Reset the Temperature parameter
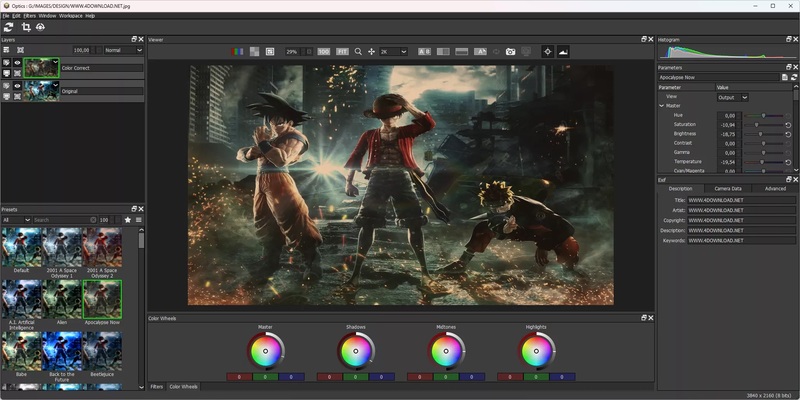Screen dimensions: 800x400 click(x=788, y=162)
